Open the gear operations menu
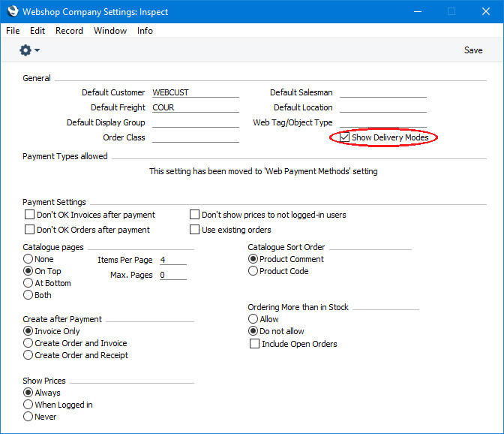Viewport: 504px width, 434px height. (x=29, y=50)
